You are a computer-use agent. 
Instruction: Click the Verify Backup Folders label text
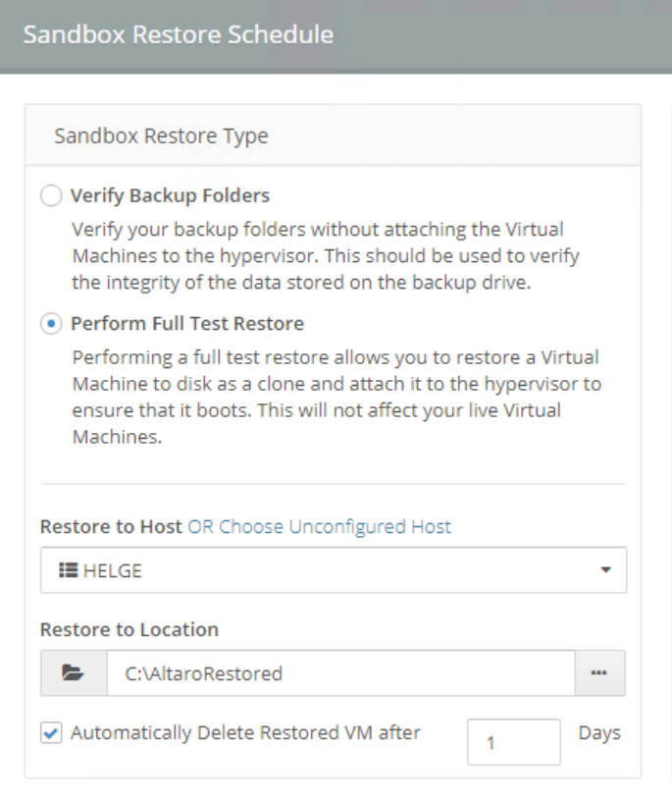click(170, 195)
